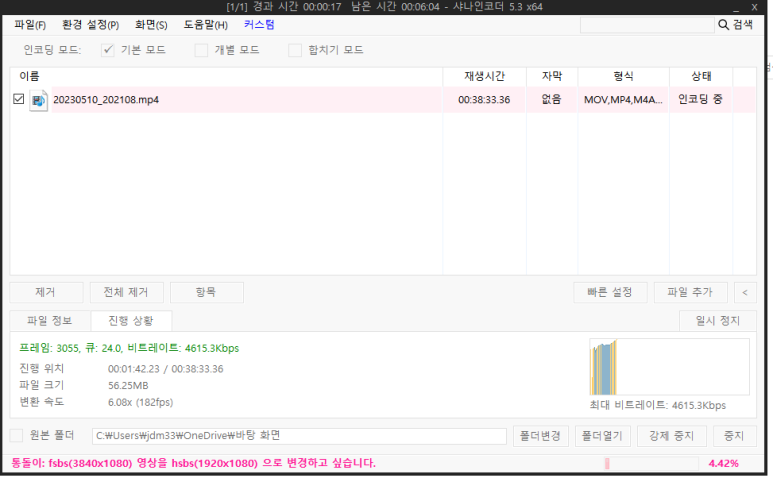Click the 중지 stop button
The height and width of the screenshot is (478, 773).
[734, 436]
